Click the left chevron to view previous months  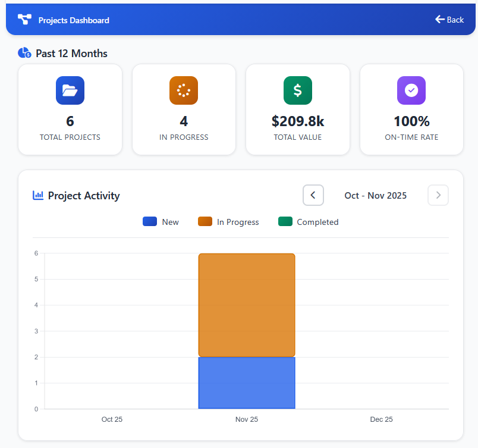pos(313,195)
